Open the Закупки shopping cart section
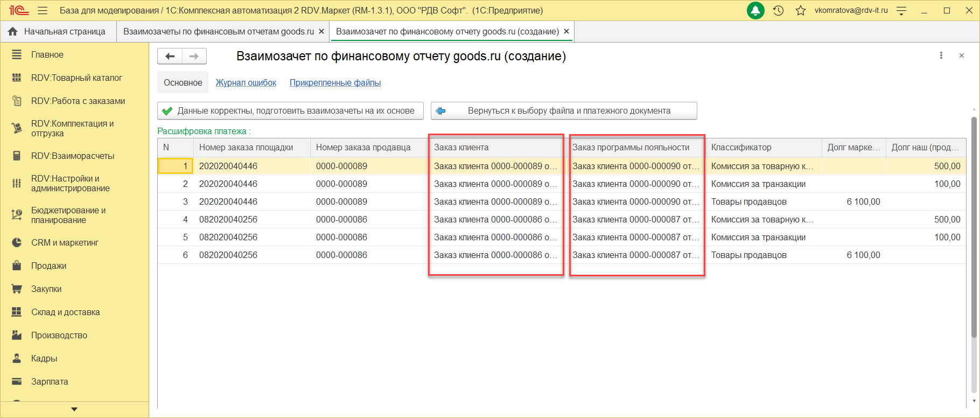Screen dimensions: 980x418 [x=46, y=289]
